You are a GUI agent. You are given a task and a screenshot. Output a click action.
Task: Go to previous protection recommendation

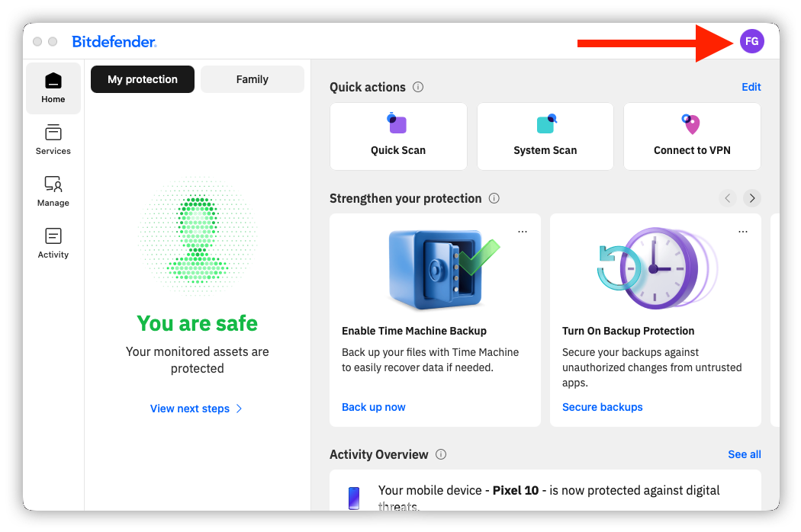pyautogui.click(x=728, y=198)
